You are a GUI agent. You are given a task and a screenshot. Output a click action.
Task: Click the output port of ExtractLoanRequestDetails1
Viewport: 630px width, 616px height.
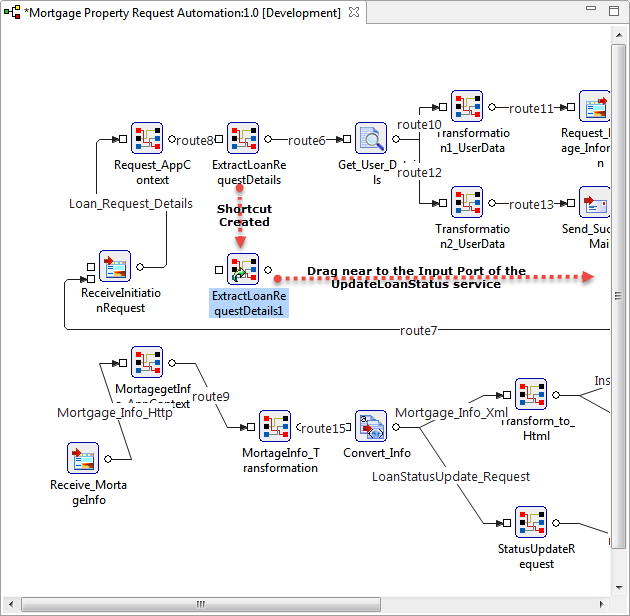coord(268,270)
